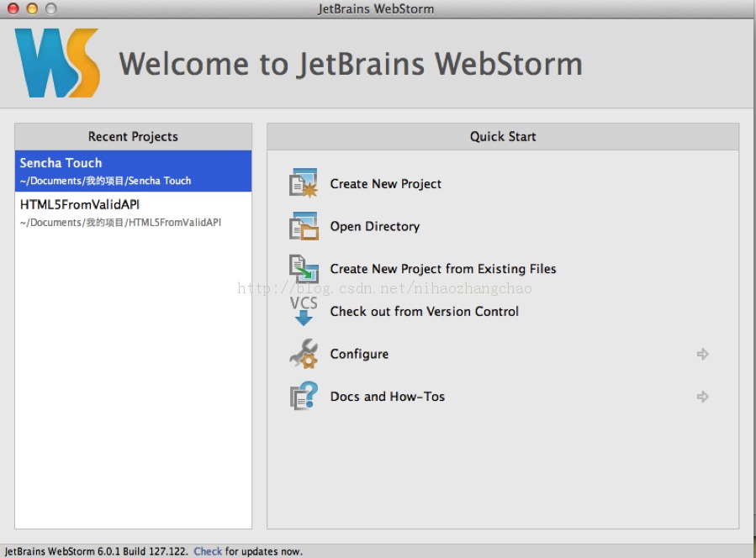Choose Create New Project from Existing Files label

point(443,269)
